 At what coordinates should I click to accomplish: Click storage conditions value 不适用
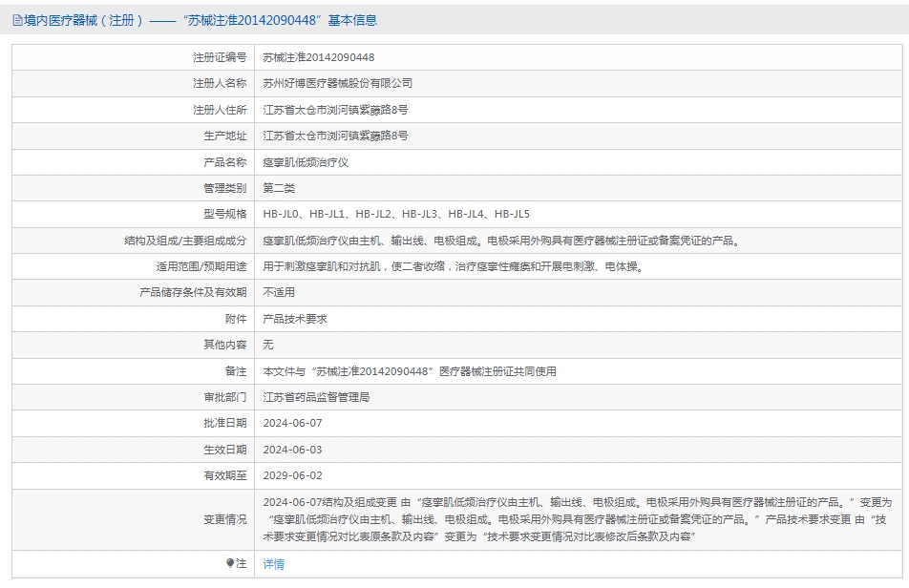[x=279, y=292]
